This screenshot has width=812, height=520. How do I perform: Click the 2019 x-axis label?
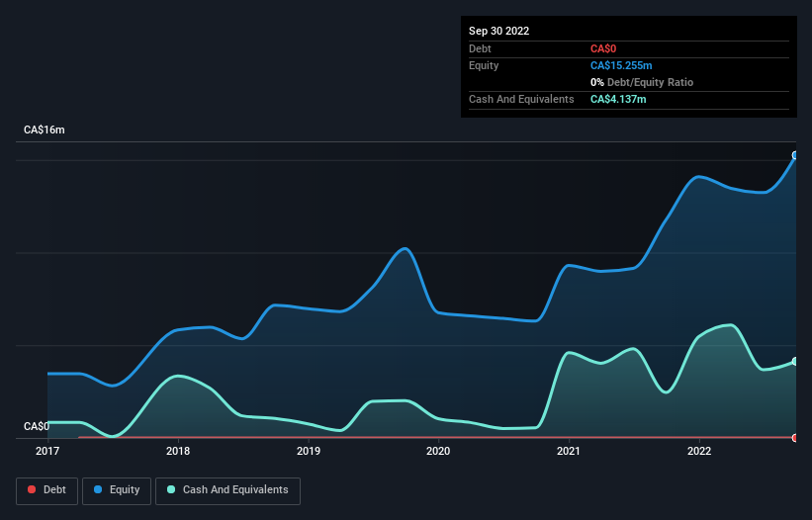tap(309, 451)
